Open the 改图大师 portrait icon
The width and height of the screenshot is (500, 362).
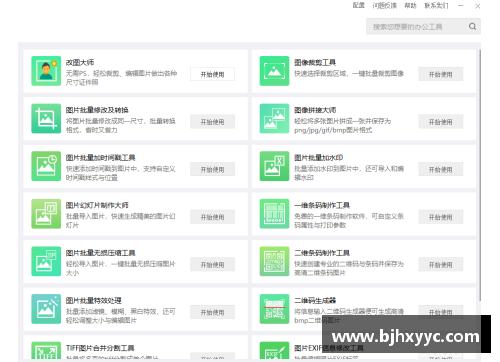46,71
